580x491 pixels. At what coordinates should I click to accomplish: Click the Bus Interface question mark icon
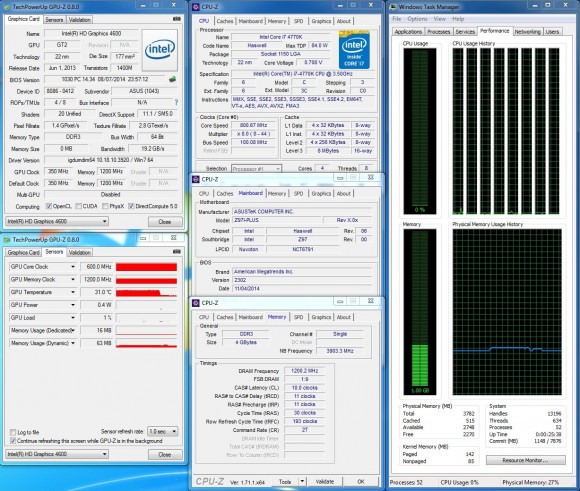coord(176,102)
